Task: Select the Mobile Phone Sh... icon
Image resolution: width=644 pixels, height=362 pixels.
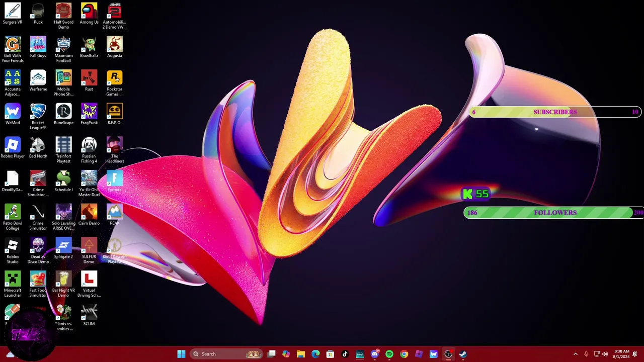Action: click(x=63, y=83)
